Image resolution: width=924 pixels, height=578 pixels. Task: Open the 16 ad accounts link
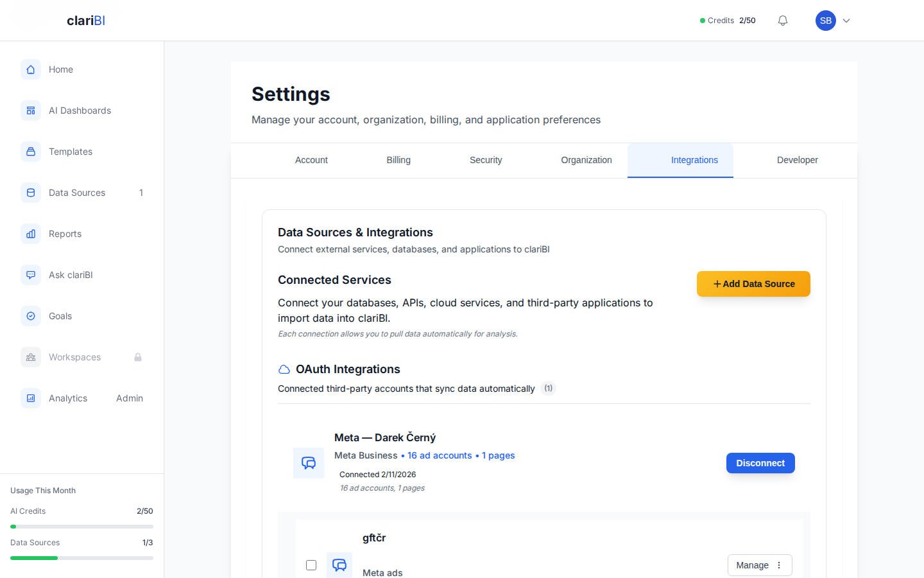440,455
